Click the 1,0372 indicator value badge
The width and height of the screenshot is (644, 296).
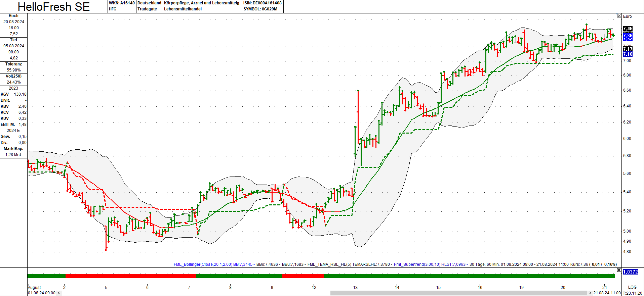(x=630, y=272)
